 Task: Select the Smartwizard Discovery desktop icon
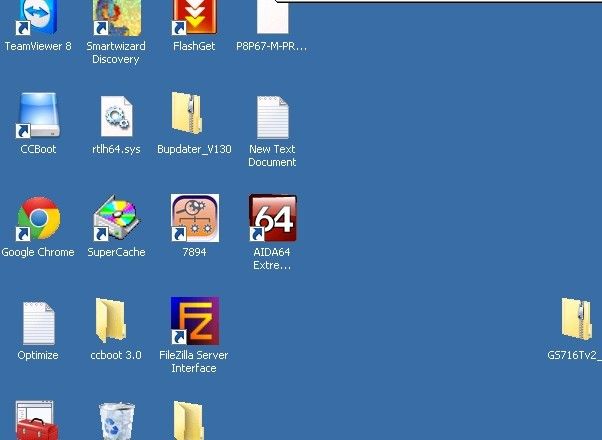[x=117, y=17]
